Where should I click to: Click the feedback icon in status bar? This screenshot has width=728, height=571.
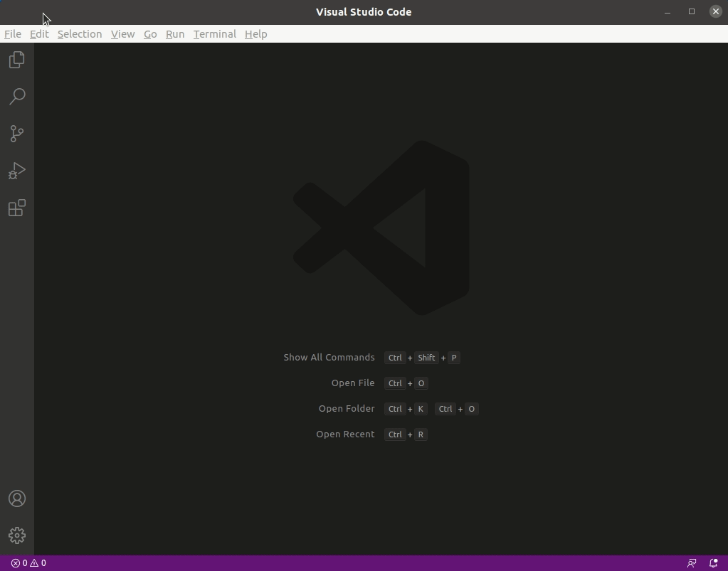(x=691, y=563)
